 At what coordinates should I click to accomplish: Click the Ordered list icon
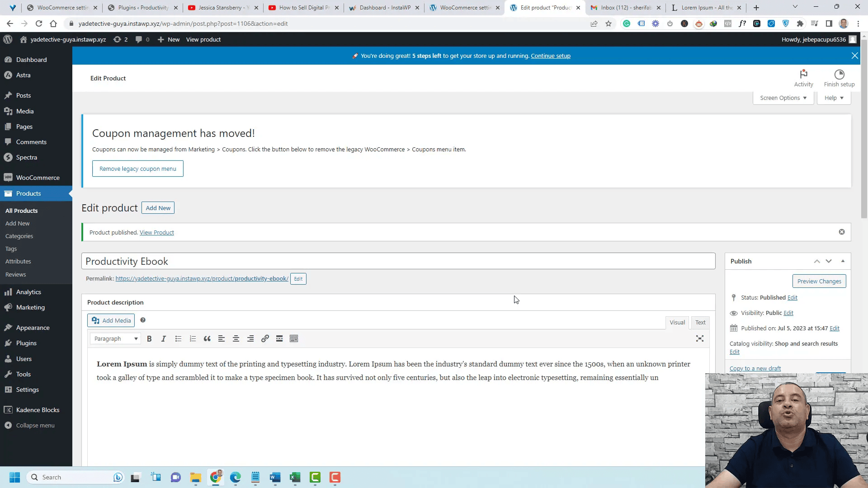tap(193, 338)
